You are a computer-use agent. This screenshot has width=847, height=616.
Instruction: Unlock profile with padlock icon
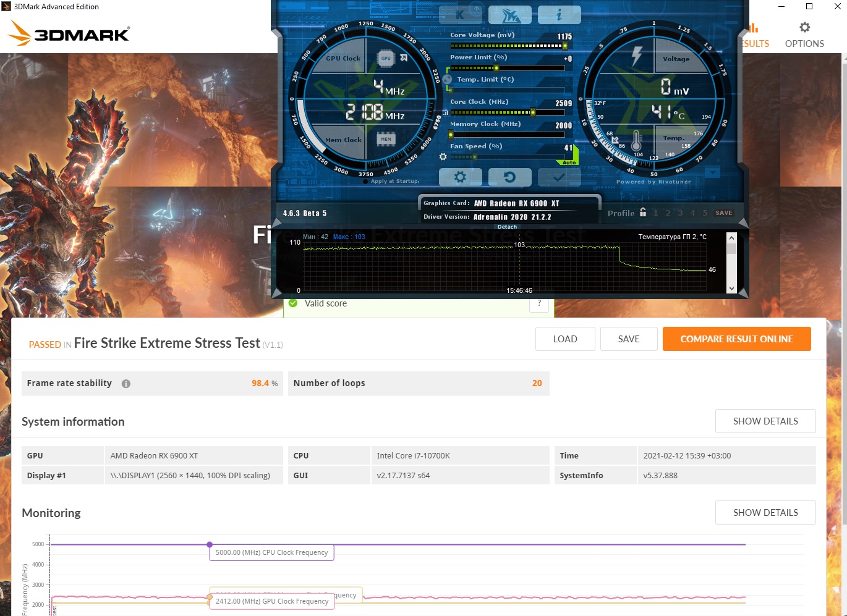click(x=643, y=212)
